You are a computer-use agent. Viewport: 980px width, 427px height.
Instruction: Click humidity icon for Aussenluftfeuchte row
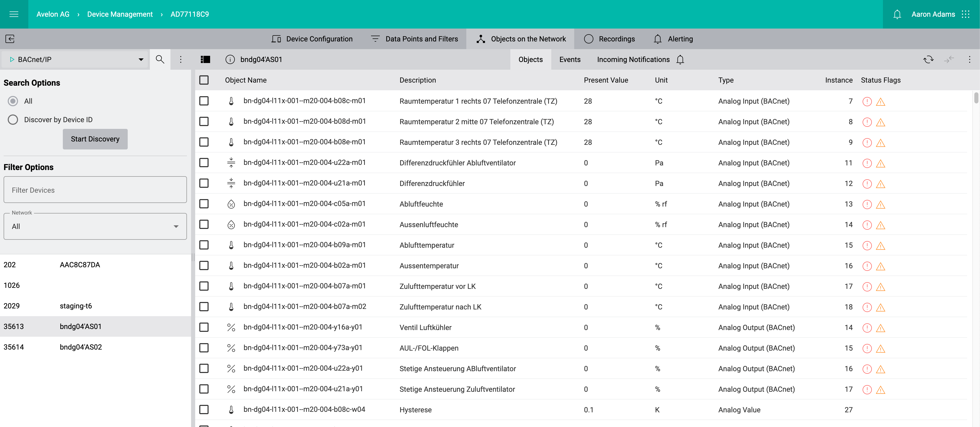pyautogui.click(x=231, y=225)
